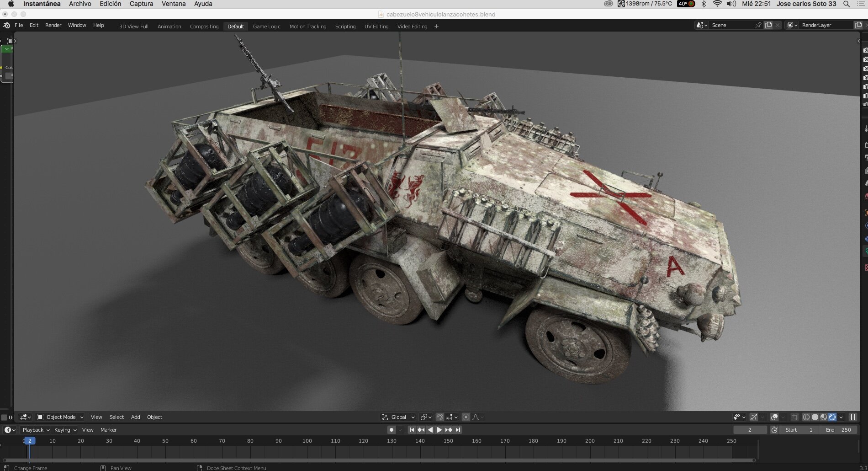Create a new Scene copy
868x471 pixels.
click(768, 25)
